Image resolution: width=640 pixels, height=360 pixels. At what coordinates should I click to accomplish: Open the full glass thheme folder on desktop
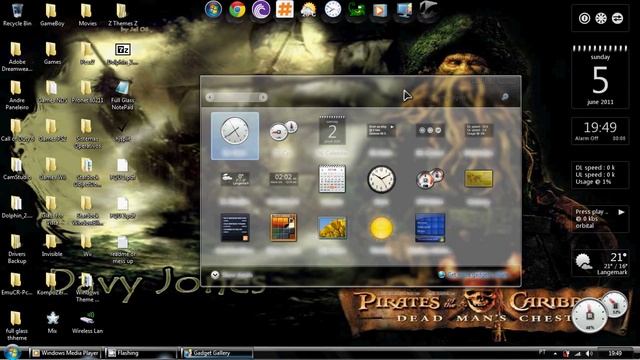[x=17, y=326]
